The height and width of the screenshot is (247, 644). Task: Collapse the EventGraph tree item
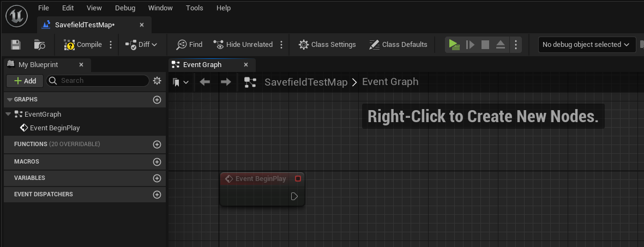click(x=8, y=115)
